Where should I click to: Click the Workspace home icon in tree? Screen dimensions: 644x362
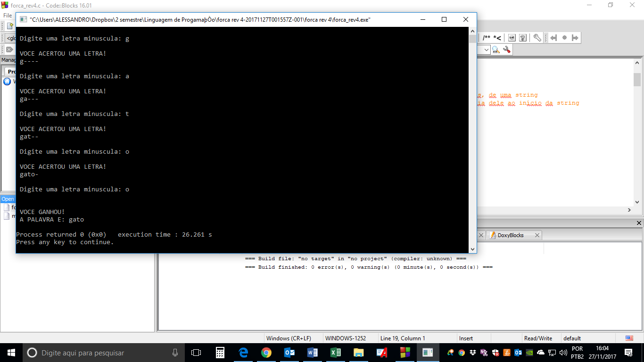tap(7, 82)
